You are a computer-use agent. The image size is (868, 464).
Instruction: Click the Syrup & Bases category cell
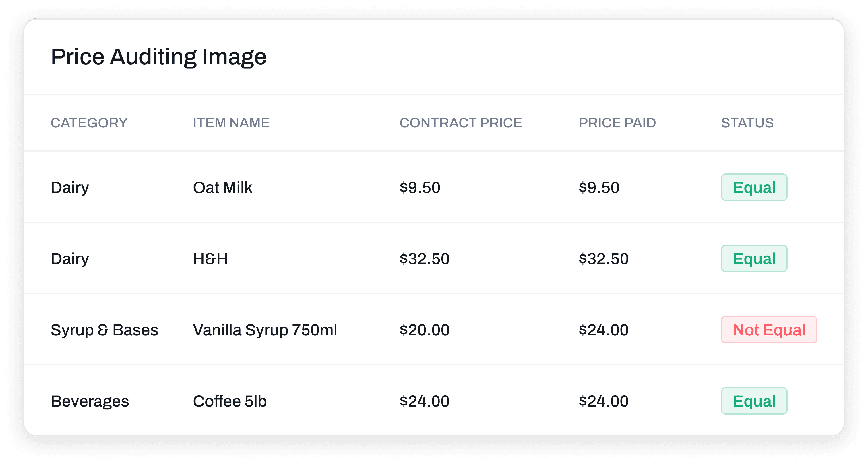104,330
